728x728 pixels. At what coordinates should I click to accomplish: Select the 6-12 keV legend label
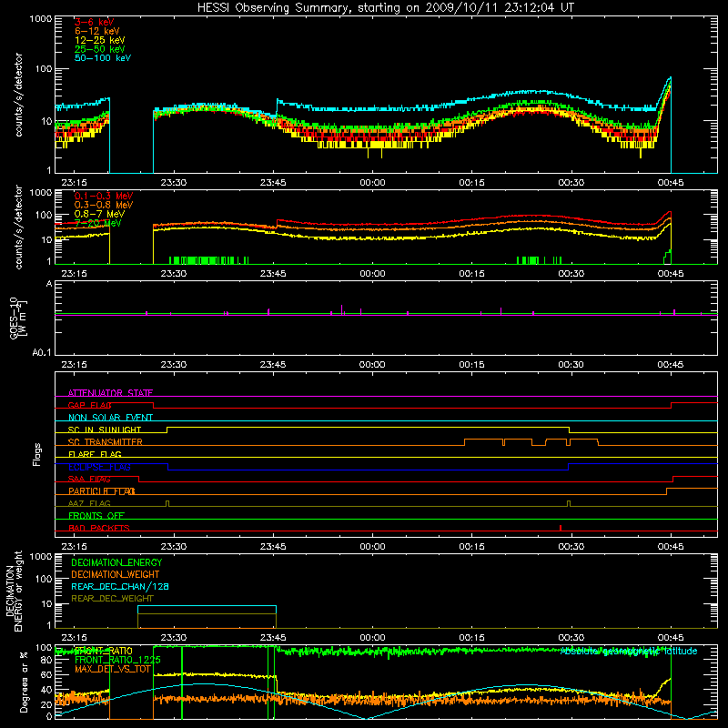click(x=97, y=31)
